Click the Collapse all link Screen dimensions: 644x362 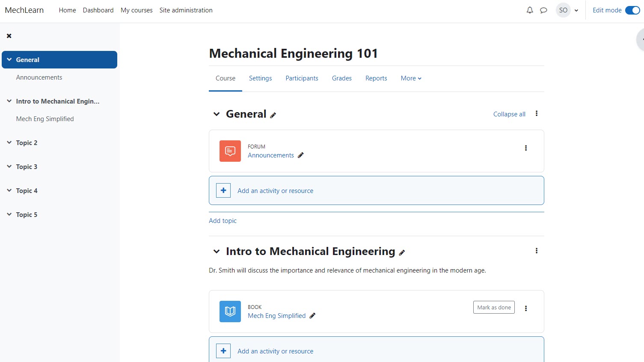(x=509, y=114)
